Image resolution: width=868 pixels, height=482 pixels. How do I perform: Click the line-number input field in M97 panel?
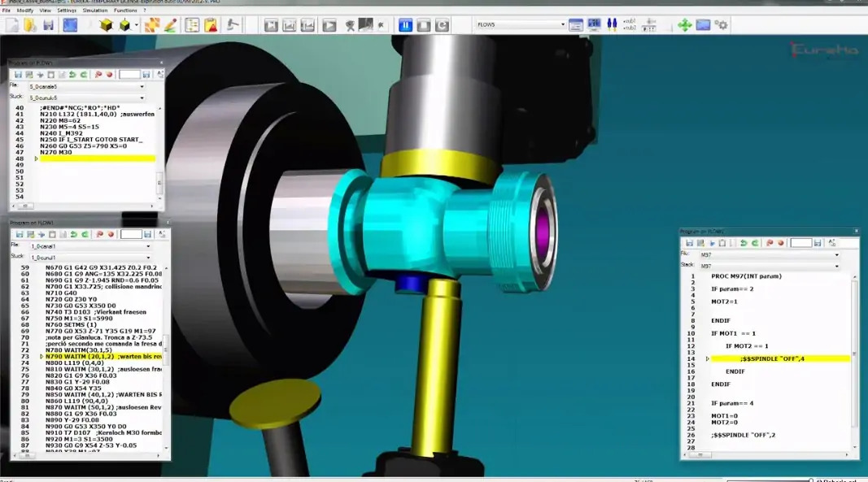click(x=801, y=243)
